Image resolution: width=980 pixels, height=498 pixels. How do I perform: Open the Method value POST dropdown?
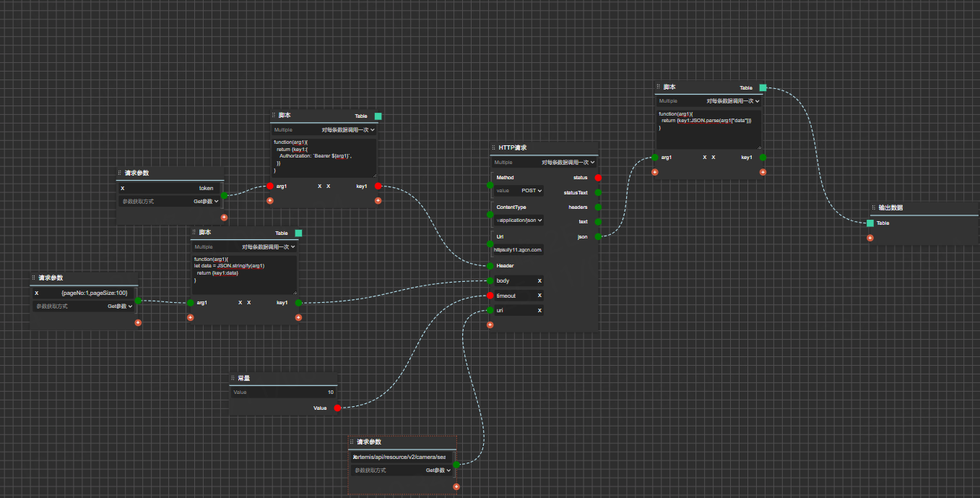(x=532, y=191)
